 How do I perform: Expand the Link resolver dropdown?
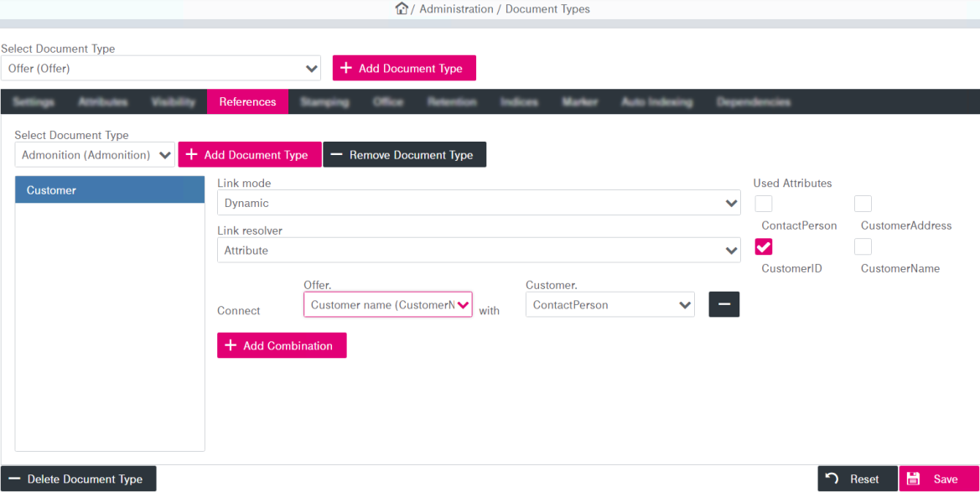coord(478,250)
